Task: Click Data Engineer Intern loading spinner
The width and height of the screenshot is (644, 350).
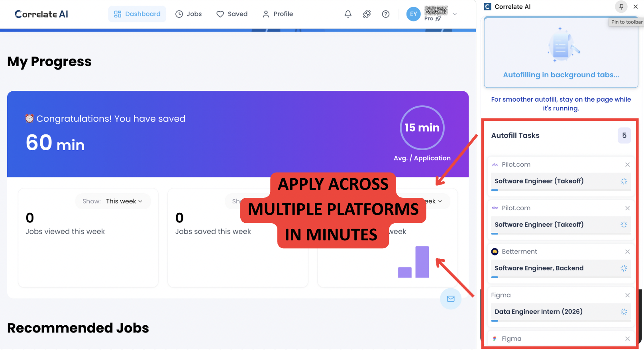Action: click(x=624, y=312)
